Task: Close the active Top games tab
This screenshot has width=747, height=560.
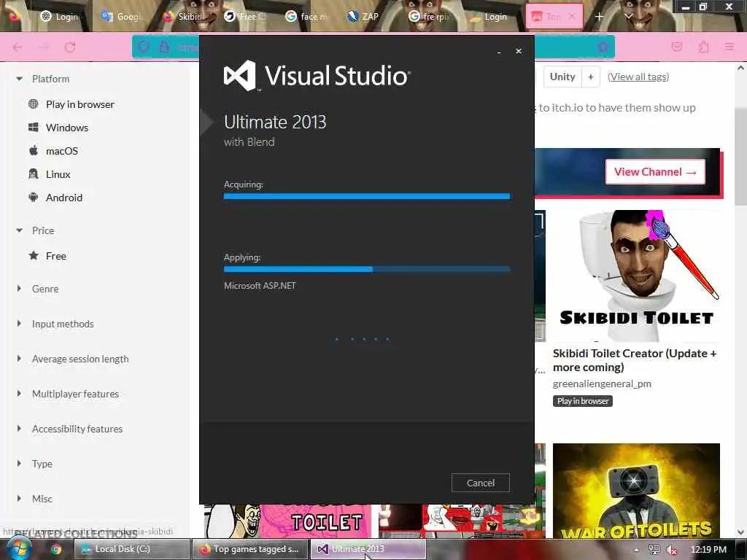Action: point(572,17)
